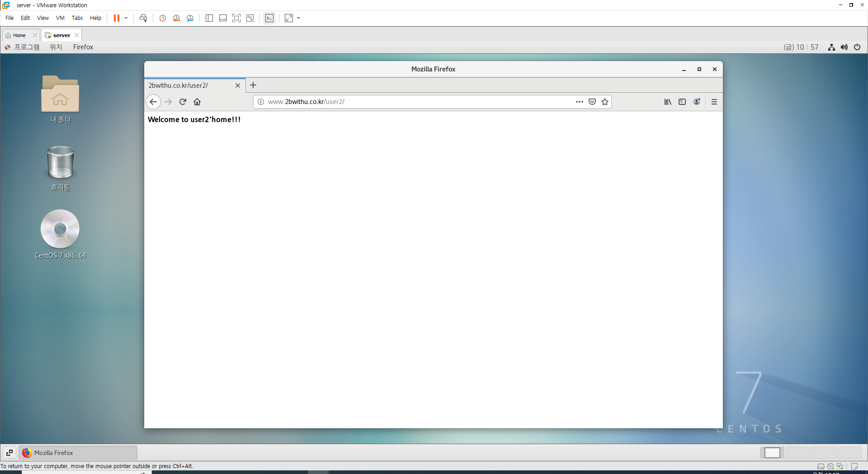Image resolution: width=868 pixels, height=474 pixels.
Task: Click the VMware CD/DVD status icon
Action: 830,466
